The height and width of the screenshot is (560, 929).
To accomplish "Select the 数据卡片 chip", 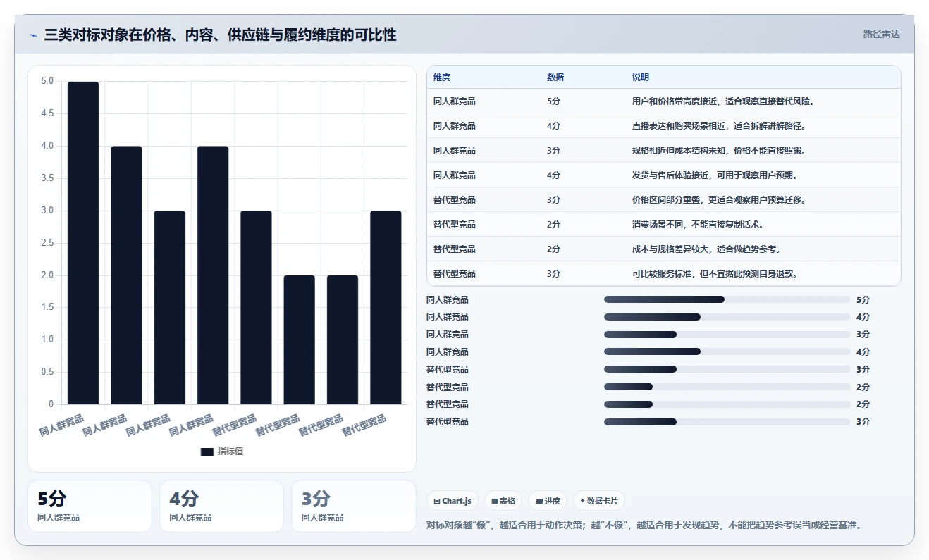I will [x=598, y=501].
